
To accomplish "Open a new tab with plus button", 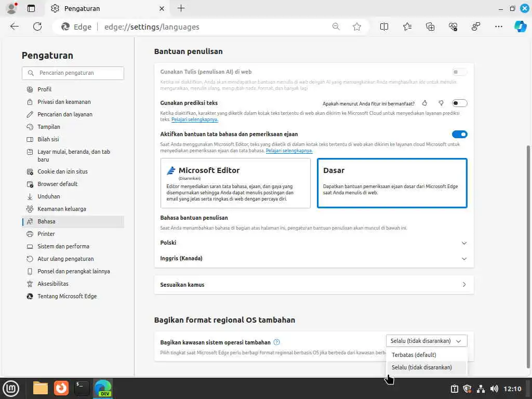I will 181,8.
